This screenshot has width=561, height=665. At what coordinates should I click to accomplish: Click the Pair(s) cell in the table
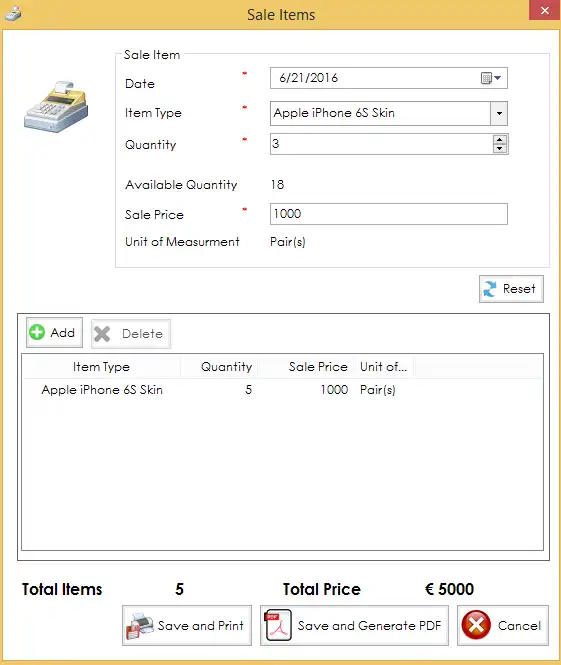coord(377,390)
